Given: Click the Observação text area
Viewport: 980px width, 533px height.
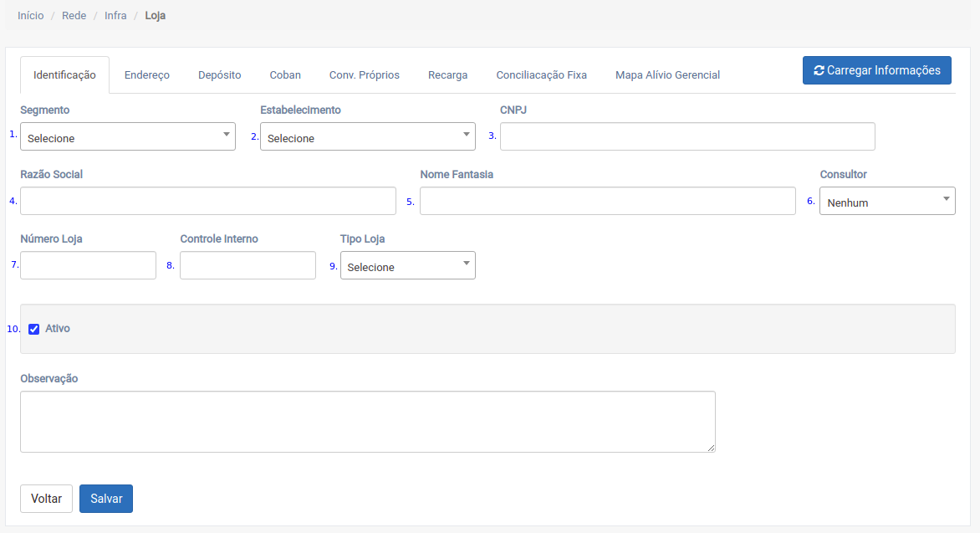Looking at the screenshot, I should coord(368,422).
